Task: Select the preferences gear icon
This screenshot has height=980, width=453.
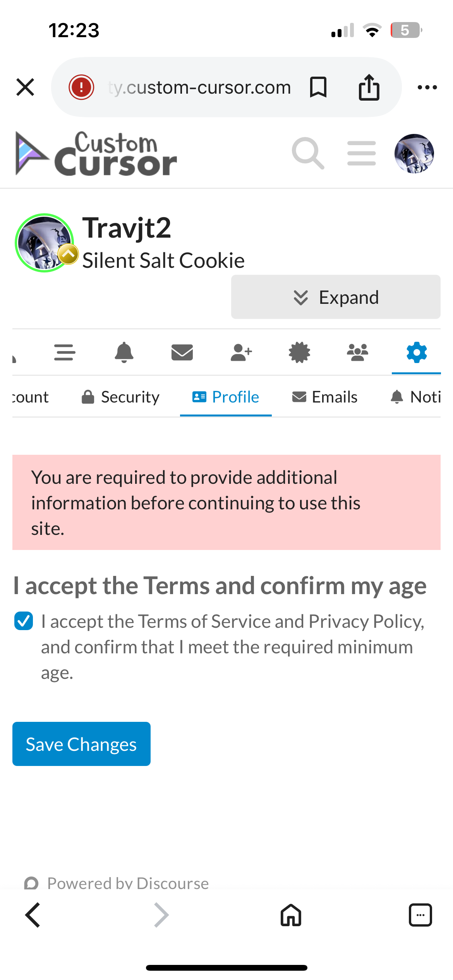Action: (417, 352)
